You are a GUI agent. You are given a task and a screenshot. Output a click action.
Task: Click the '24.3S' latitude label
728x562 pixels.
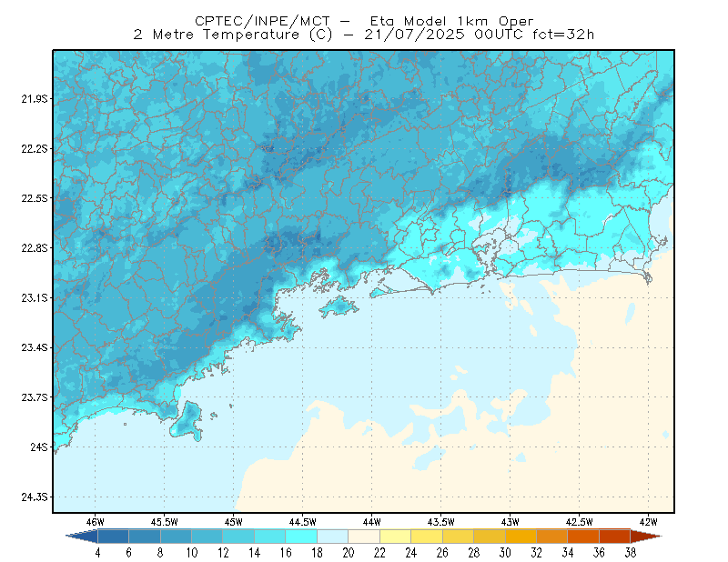35,497
